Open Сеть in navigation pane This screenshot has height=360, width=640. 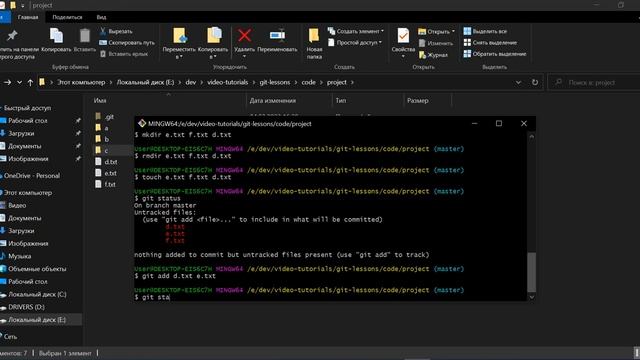click(10, 337)
